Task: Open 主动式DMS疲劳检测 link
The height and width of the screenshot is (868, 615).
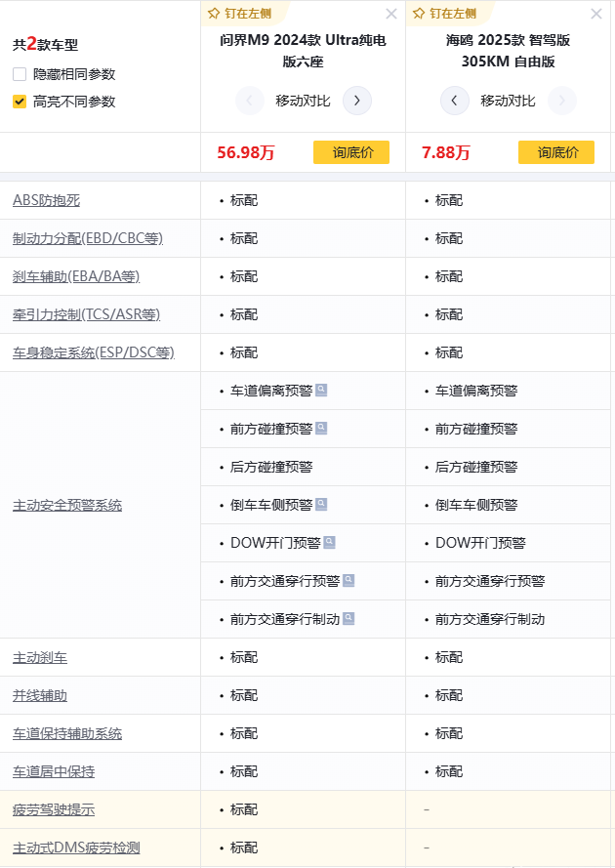Action: [x=76, y=847]
